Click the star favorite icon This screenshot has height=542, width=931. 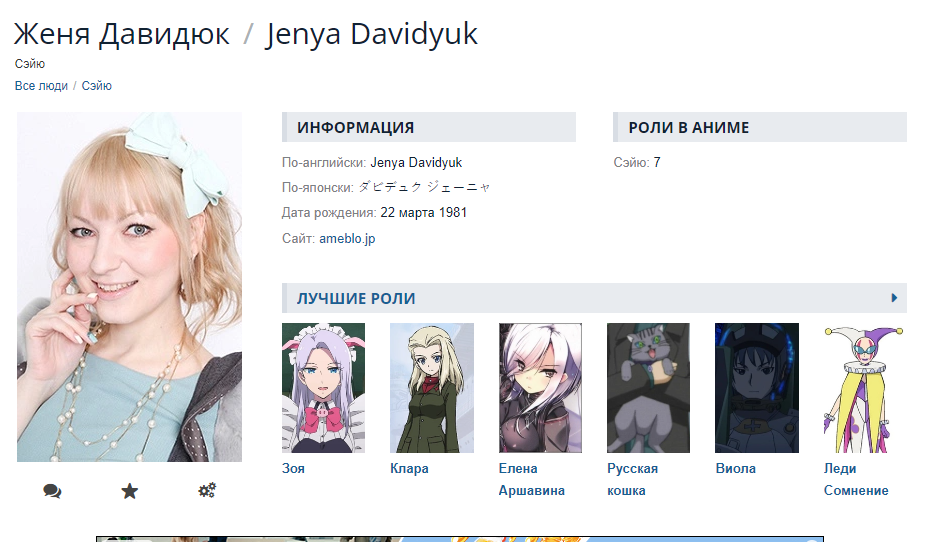click(129, 491)
